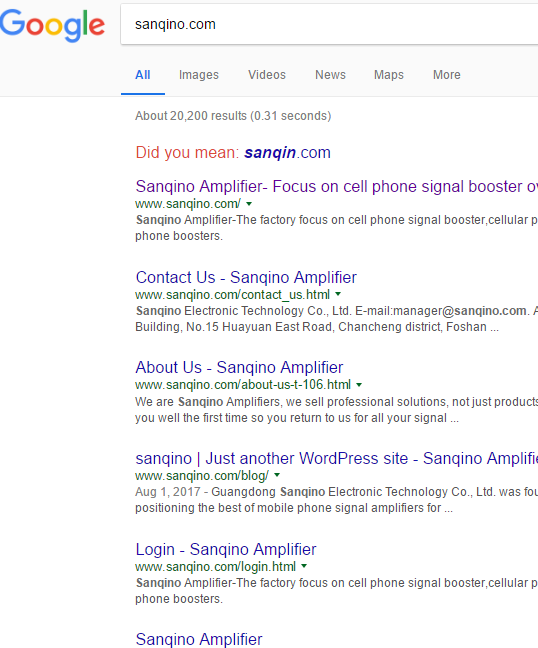Click the www.sanqino.com/login.html URL text
The height and width of the screenshot is (648, 538).
coord(215,567)
